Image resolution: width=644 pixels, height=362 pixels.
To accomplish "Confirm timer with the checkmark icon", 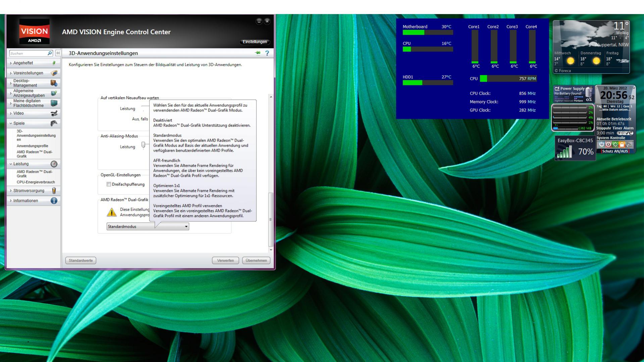I will (627, 133).
